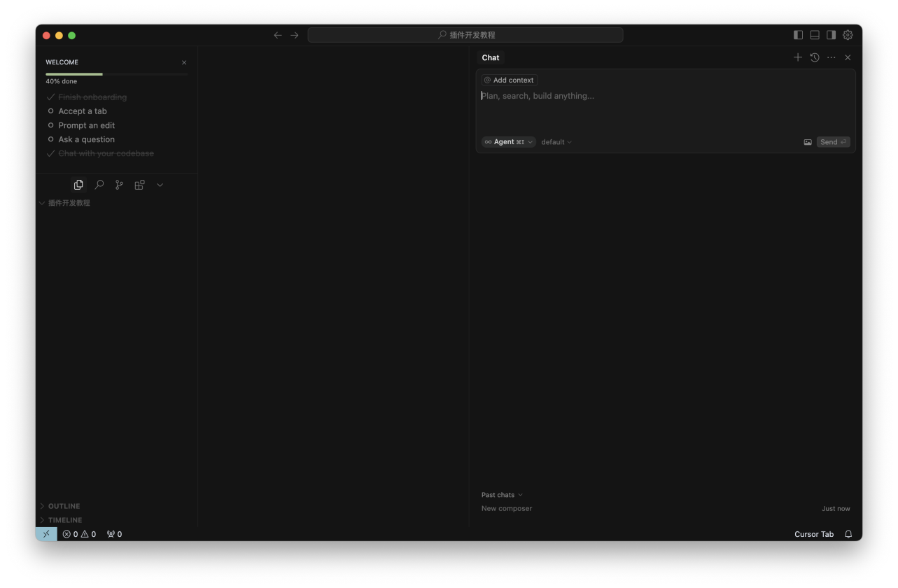The width and height of the screenshot is (898, 588).
Task: Open the Explorer files icon
Action: [x=78, y=185]
